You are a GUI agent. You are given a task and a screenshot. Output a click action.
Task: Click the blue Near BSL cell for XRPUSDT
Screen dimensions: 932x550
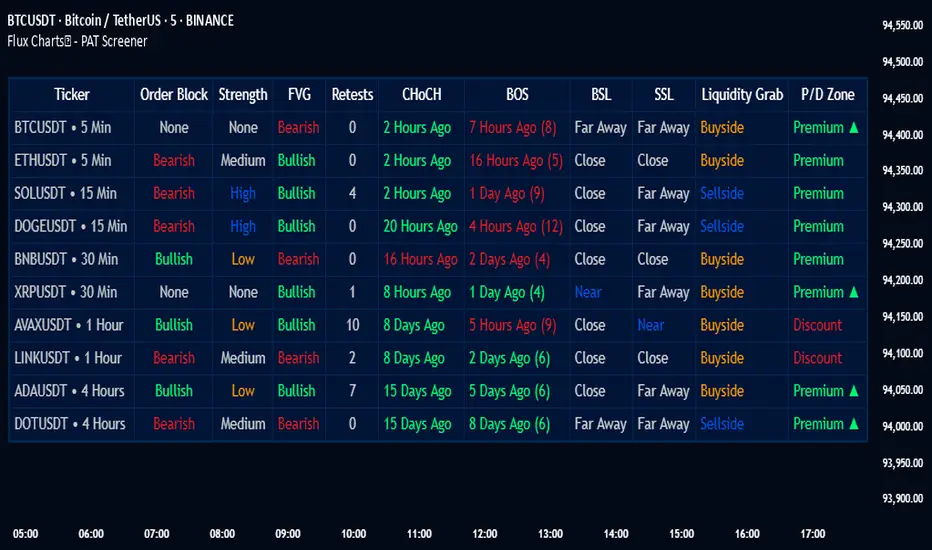pyautogui.click(x=589, y=292)
